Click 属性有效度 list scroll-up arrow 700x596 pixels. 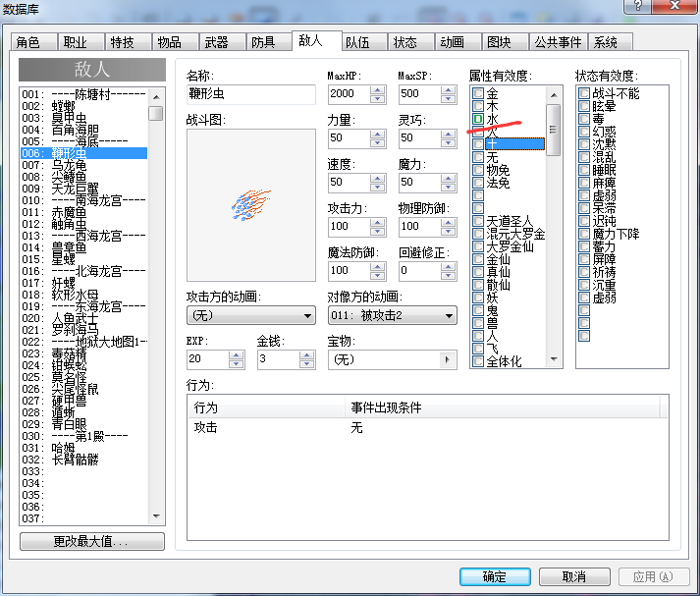click(x=554, y=95)
